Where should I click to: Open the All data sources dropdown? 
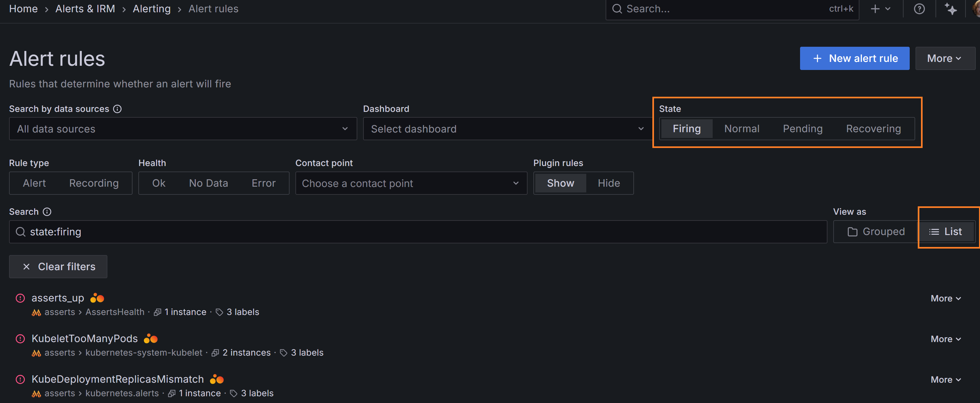pyautogui.click(x=183, y=129)
